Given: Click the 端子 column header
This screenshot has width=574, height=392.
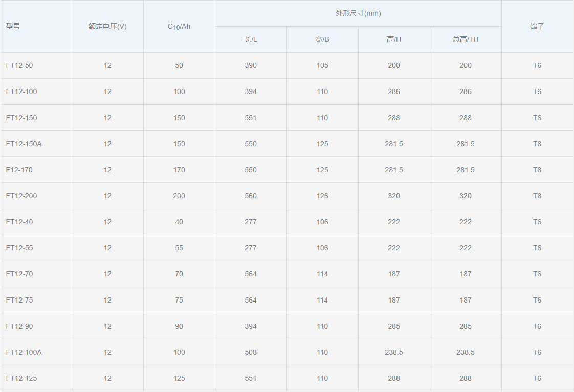Looking at the screenshot, I should (537, 26).
